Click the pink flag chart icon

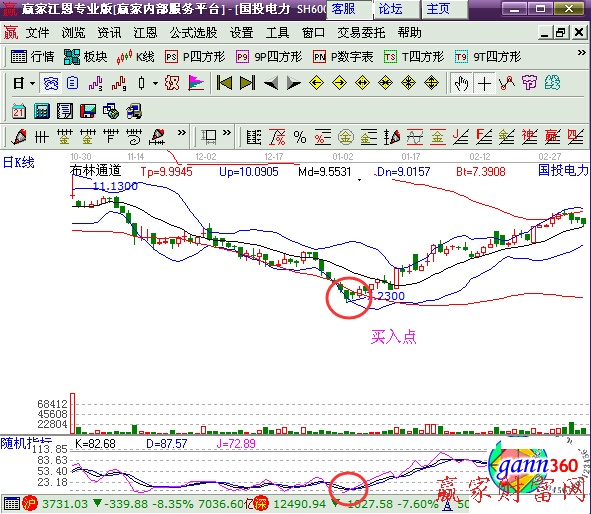(x=196, y=83)
